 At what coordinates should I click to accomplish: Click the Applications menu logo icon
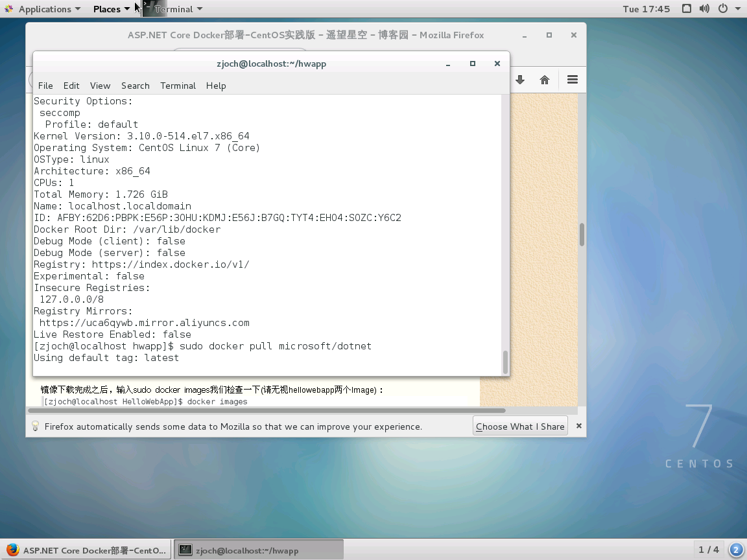coord(8,8)
